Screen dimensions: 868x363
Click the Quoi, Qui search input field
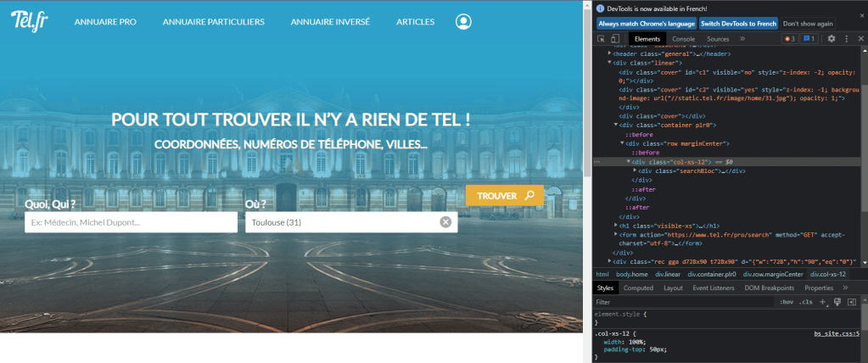131,222
